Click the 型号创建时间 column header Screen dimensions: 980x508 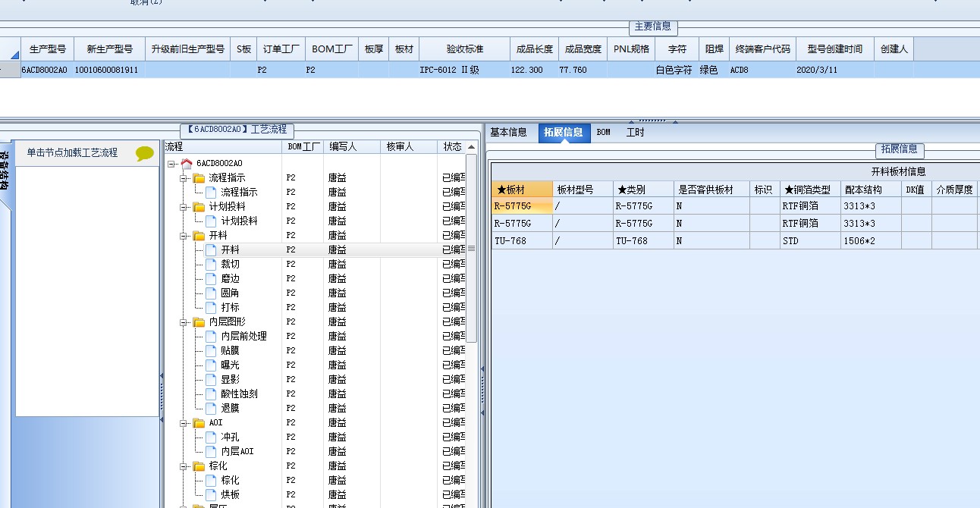point(834,49)
